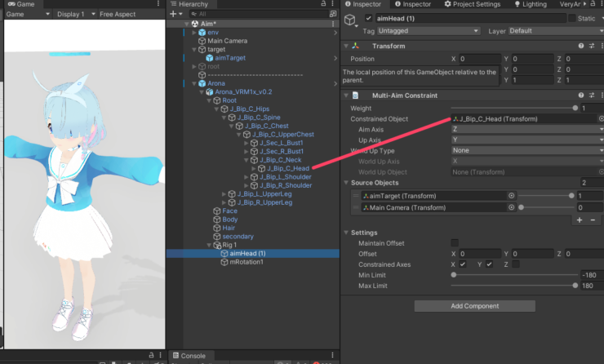Toggle the aimHead (1) active checkbox
The width and height of the screenshot is (604, 364).
369,19
